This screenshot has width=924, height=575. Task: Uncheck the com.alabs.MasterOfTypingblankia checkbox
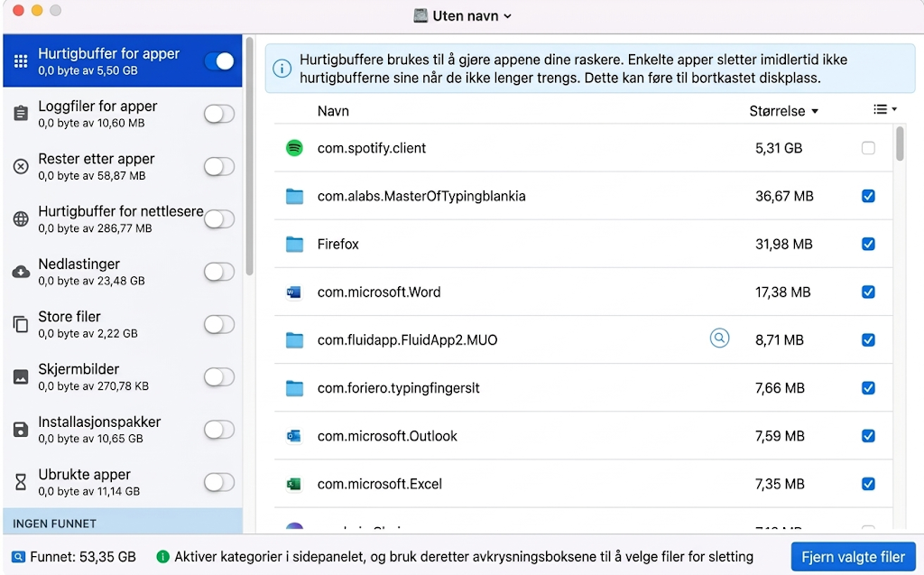pyautogui.click(x=868, y=196)
